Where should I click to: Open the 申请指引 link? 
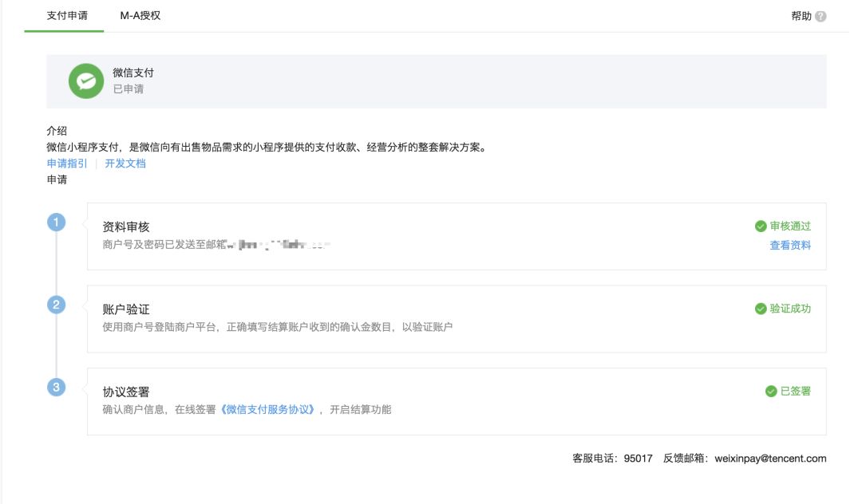tap(67, 163)
